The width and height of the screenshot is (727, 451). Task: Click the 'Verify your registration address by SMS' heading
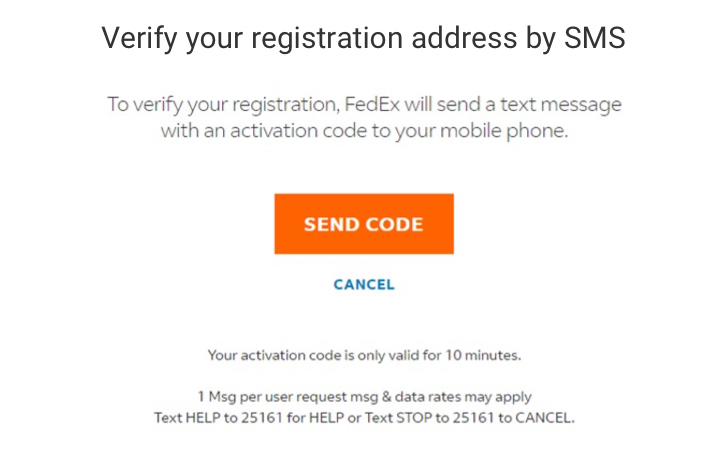pyautogui.click(x=364, y=38)
